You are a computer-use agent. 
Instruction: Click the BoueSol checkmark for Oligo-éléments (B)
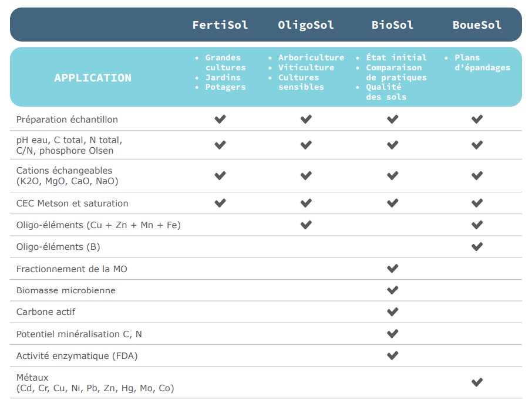point(477,247)
